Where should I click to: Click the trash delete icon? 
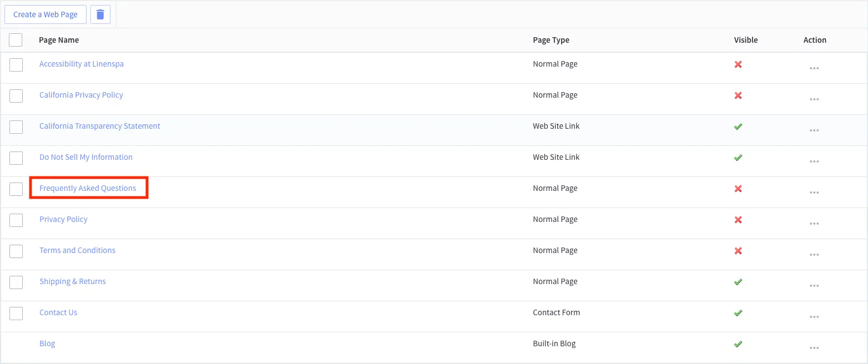click(100, 14)
